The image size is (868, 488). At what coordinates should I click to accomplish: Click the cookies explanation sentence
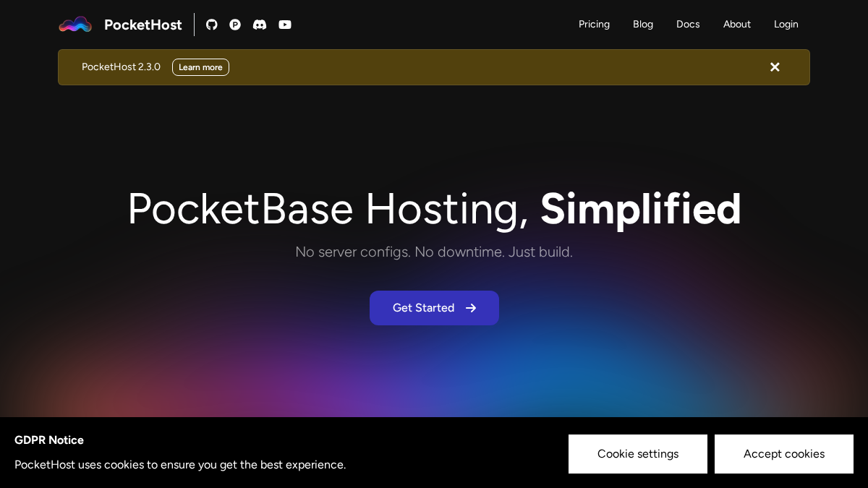[180, 464]
